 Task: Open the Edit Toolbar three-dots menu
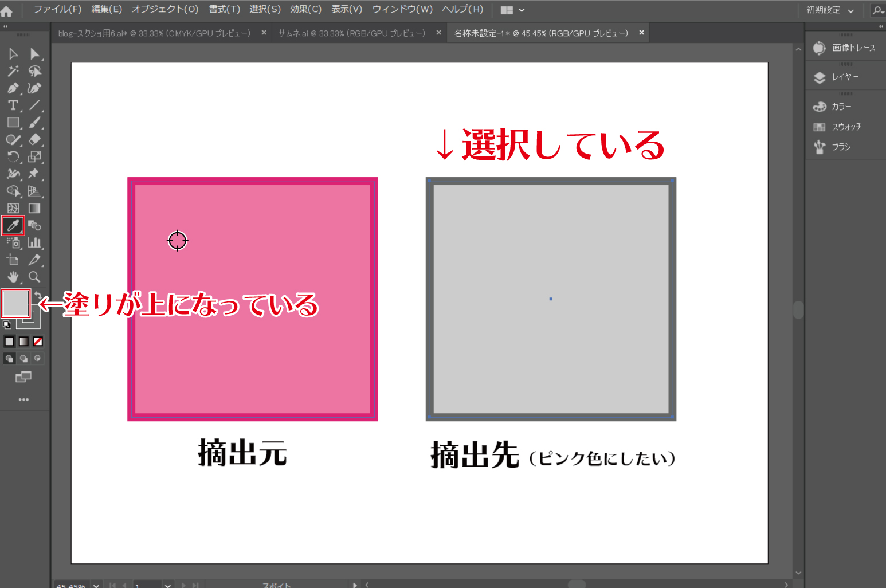(x=23, y=399)
